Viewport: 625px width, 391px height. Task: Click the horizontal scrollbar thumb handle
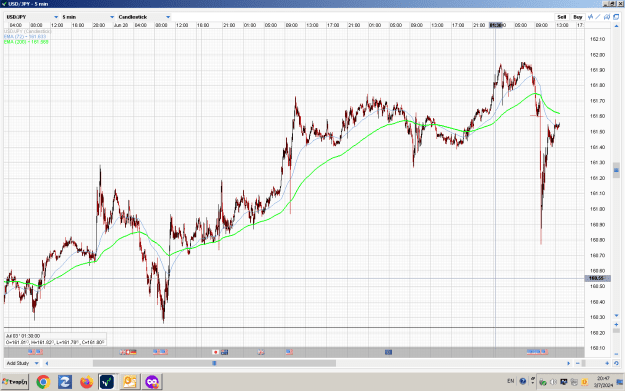tap(214, 363)
